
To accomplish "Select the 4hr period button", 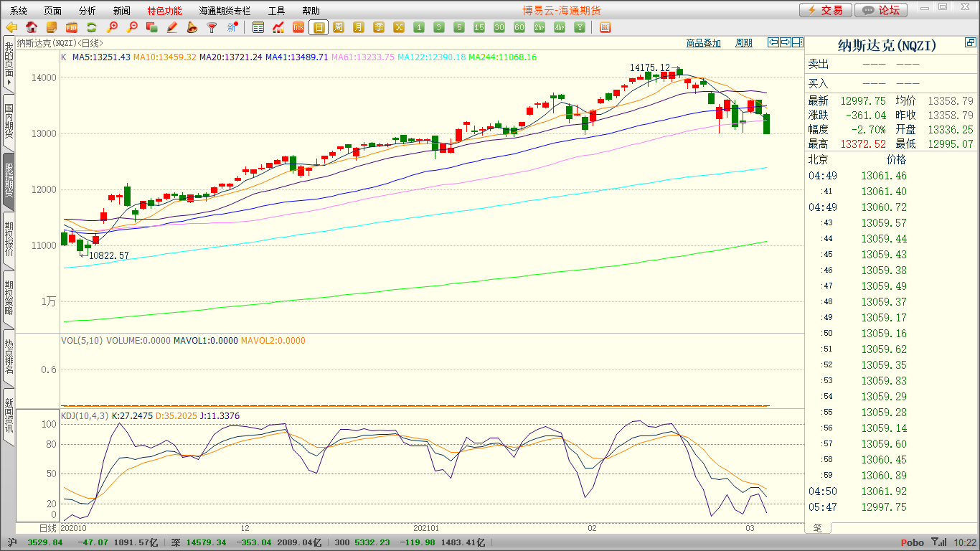I will coord(560,27).
